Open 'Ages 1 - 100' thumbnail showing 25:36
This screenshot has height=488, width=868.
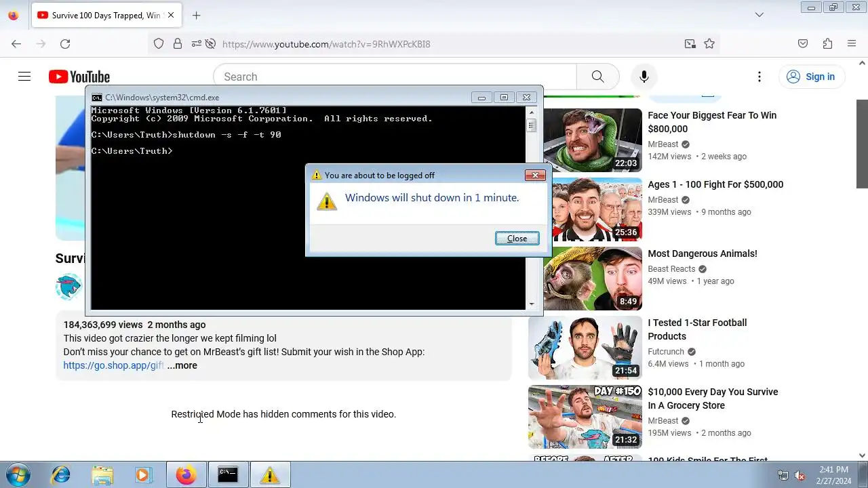[597, 209]
